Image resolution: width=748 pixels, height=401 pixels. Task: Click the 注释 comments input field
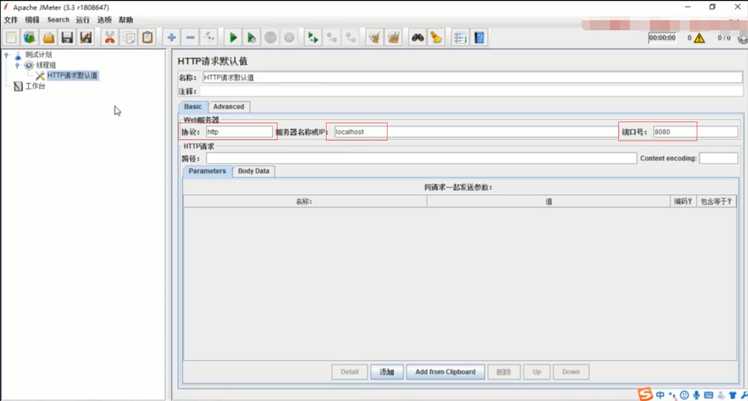tap(471, 91)
